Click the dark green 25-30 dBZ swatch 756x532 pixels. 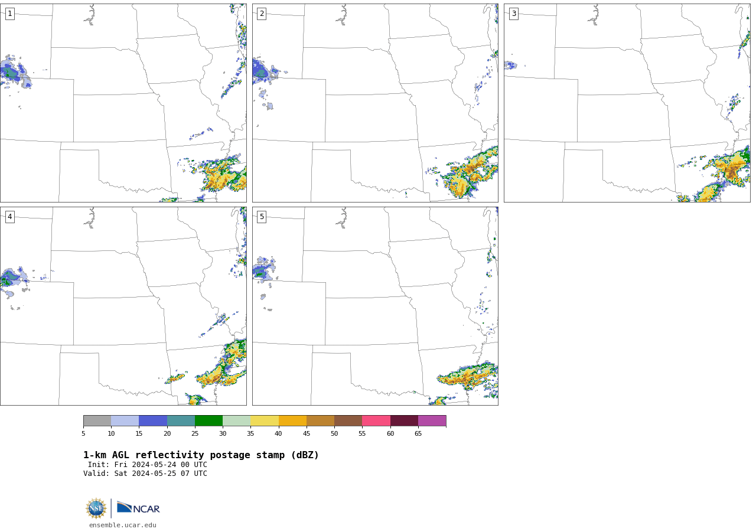[208, 421]
